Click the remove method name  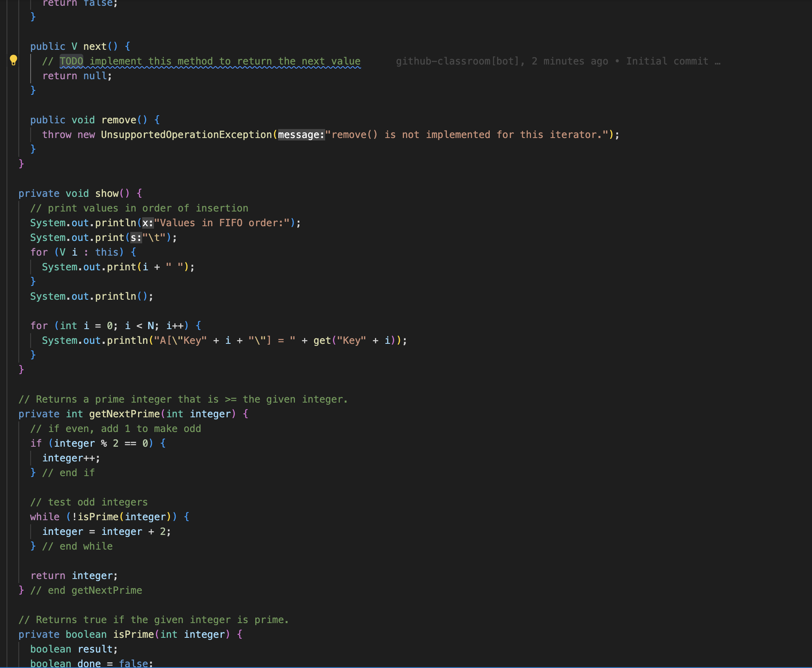[x=118, y=120]
